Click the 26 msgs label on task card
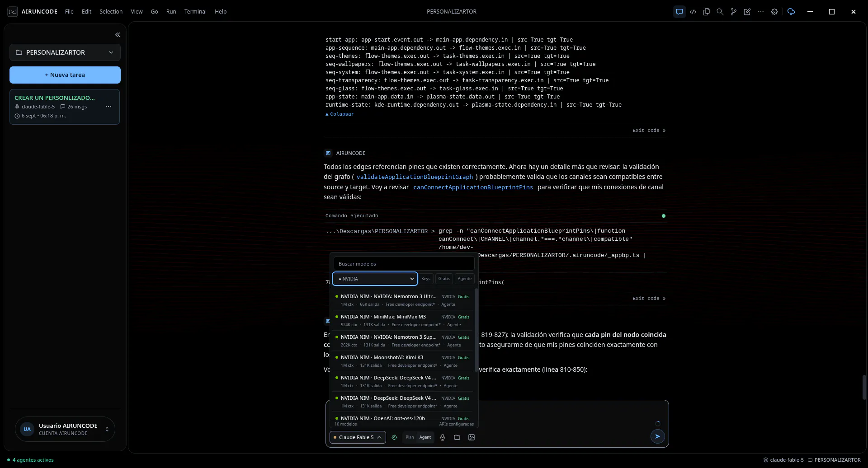This screenshot has width=868, height=468. point(74,107)
